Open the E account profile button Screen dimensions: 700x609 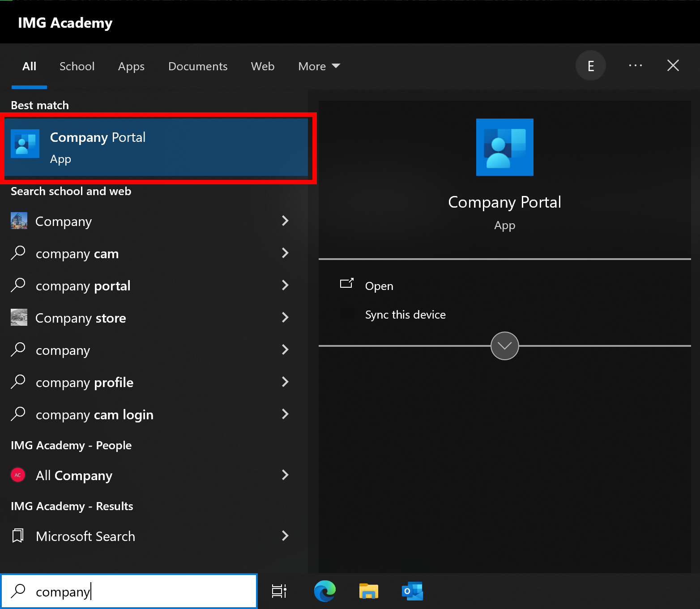tap(591, 66)
